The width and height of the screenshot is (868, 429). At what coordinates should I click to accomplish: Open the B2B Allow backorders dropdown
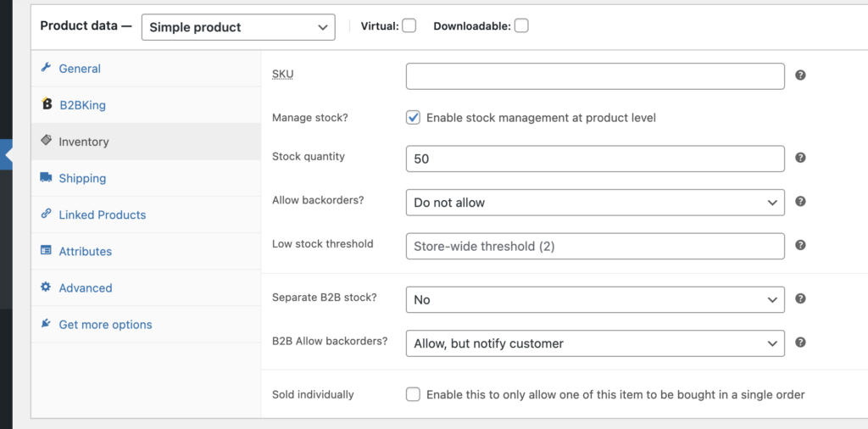click(x=595, y=343)
